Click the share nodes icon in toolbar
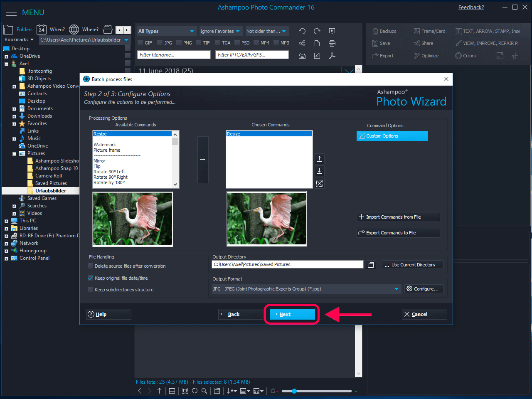This screenshot has width=532, height=399. (x=302, y=43)
